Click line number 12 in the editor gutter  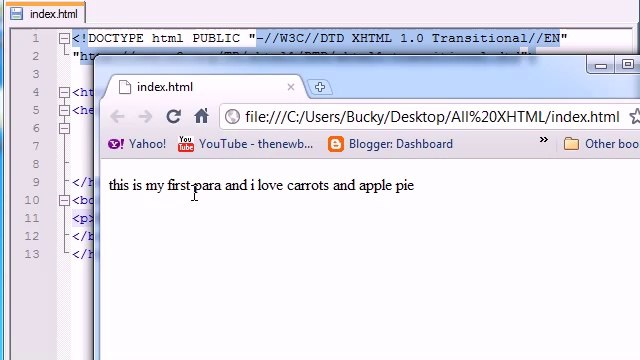[32, 236]
